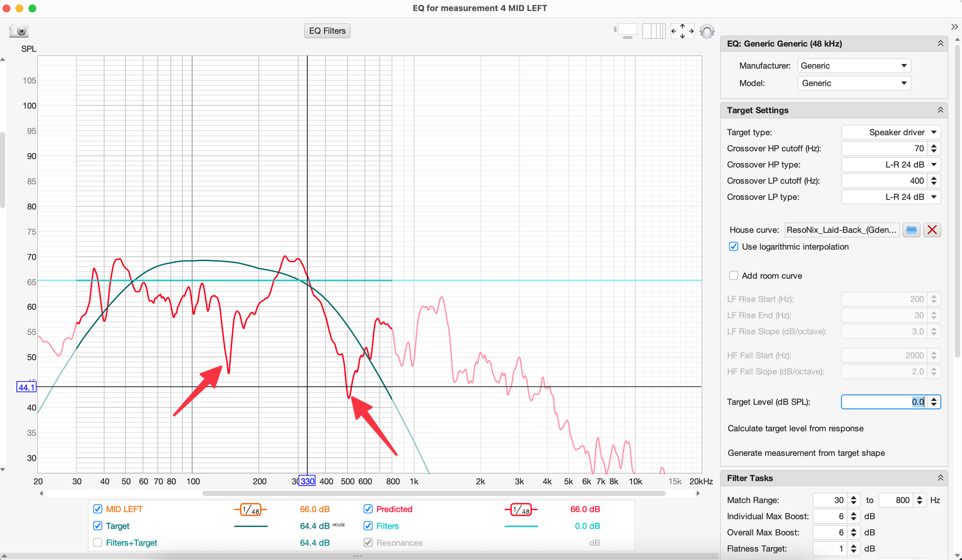This screenshot has width=962, height=560.
Task: Click the camera capture graph icon
Action: 19,31
